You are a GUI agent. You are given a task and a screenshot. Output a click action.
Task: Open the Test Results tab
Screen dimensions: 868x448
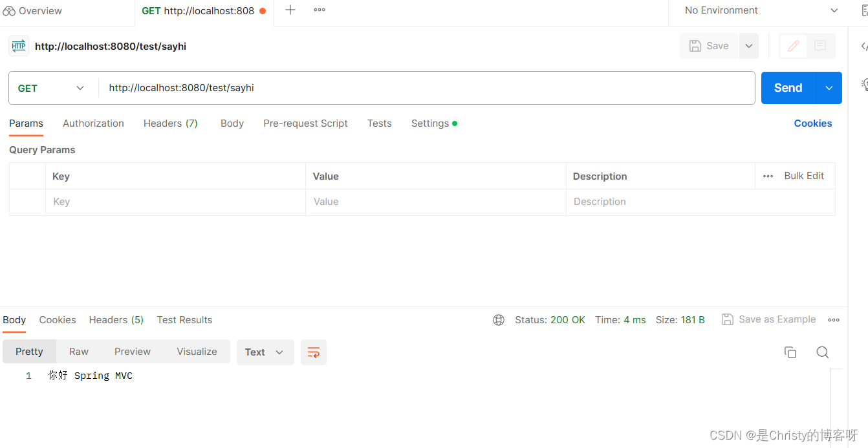tap(184, 320)
